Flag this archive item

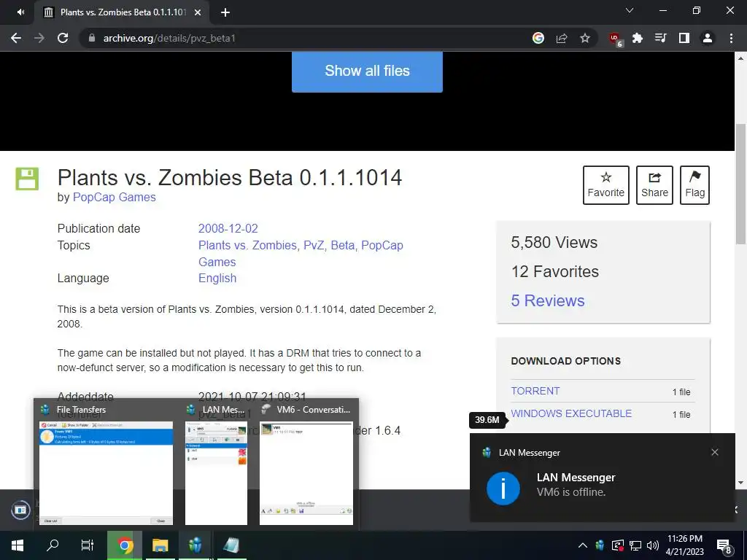694,185
